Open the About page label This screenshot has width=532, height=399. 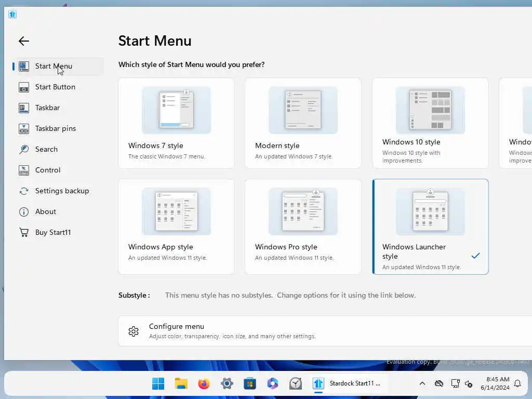point(46,212)
